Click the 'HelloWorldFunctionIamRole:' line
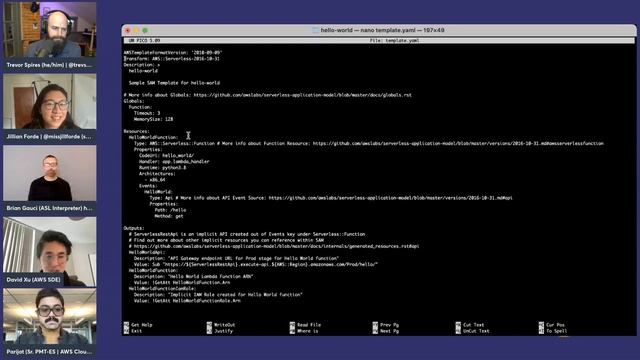This screenshot has height=360, width=640. [x=162, y=289]
